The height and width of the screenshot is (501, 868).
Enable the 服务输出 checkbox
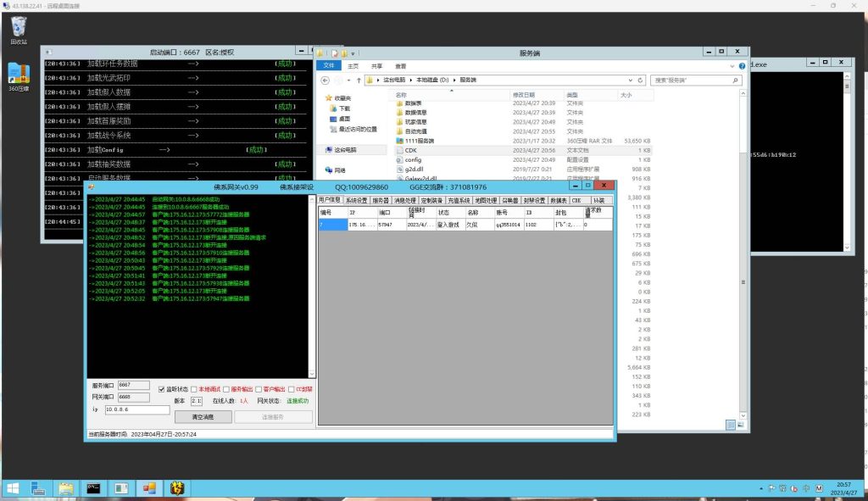pos(225,389)
